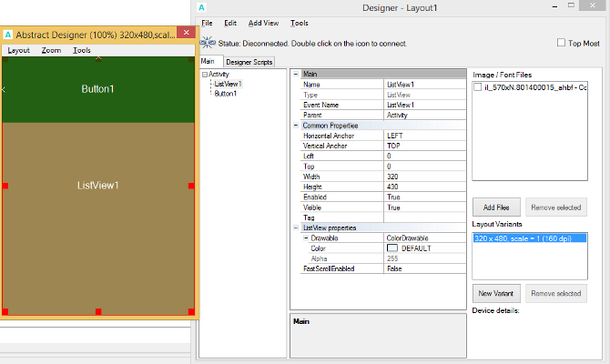Click the bottom-center resize handle of ListView1
610x364 pixels.
98,311
